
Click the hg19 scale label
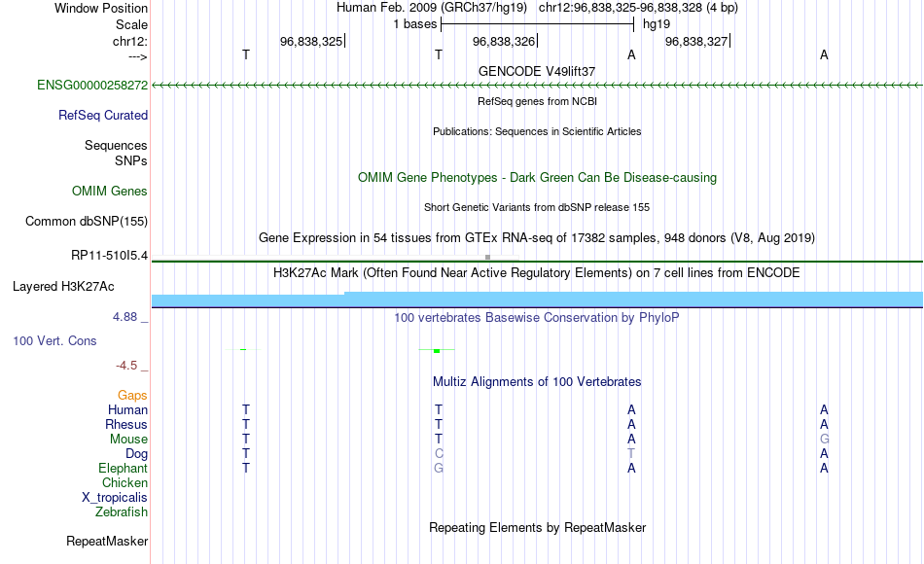pyautogui.click(x=657, y=24)
